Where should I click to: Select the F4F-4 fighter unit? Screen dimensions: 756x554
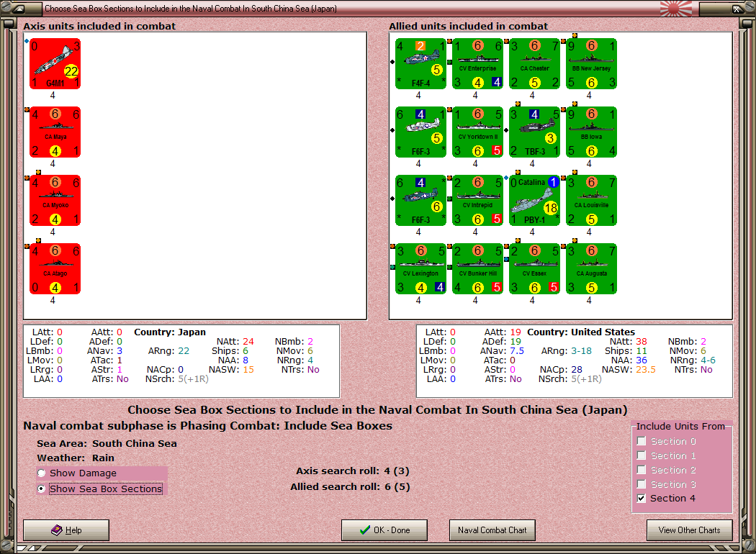421,64
